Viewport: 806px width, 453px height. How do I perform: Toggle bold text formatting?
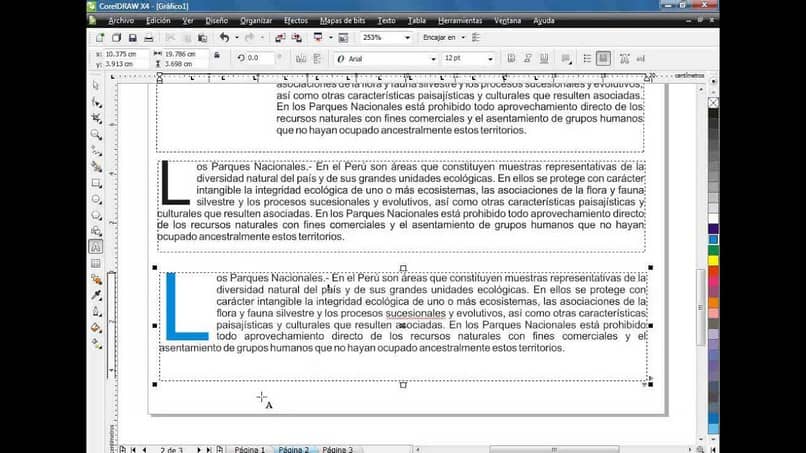coord(511,59)
